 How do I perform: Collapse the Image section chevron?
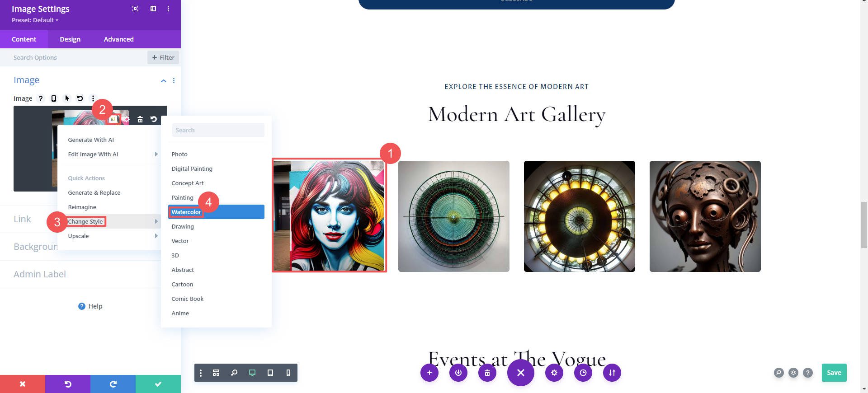[x=163, y=80]
